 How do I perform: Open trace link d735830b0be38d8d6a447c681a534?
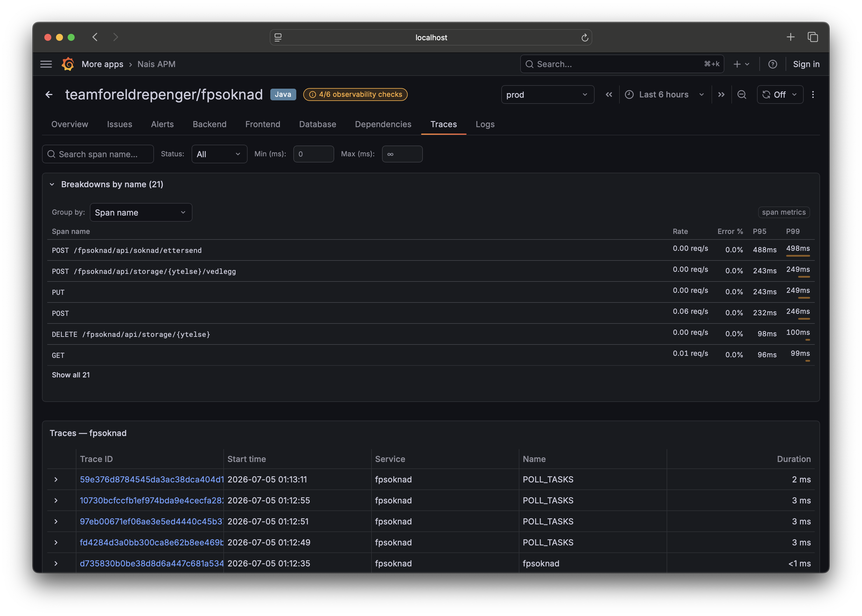152,563
